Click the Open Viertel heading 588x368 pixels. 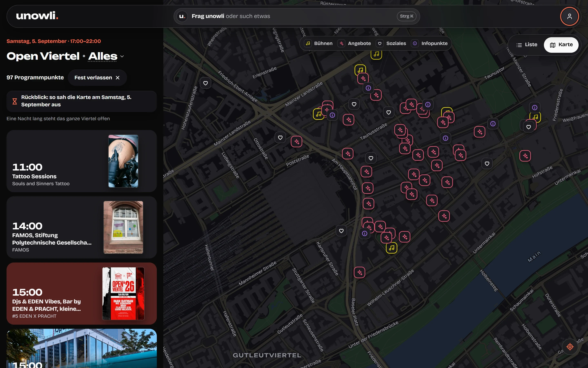coord(43,56)
